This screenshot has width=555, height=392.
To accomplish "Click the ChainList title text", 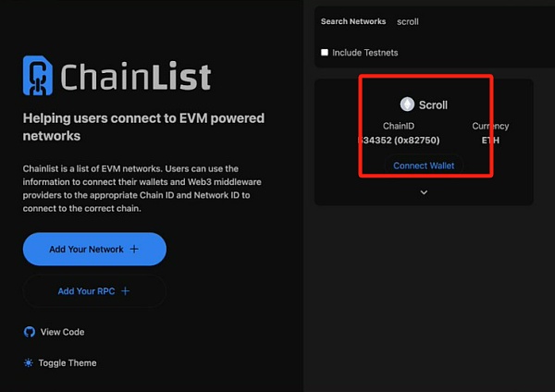I will (x=136, y=77).
